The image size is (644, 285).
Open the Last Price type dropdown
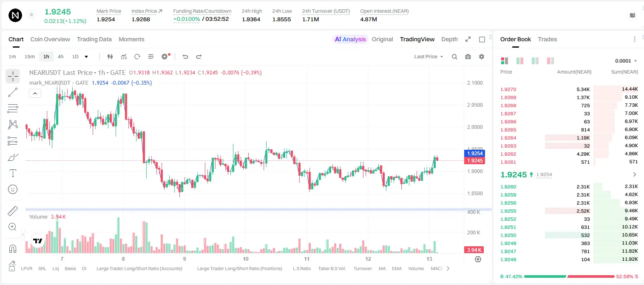[x=428, y=57]
